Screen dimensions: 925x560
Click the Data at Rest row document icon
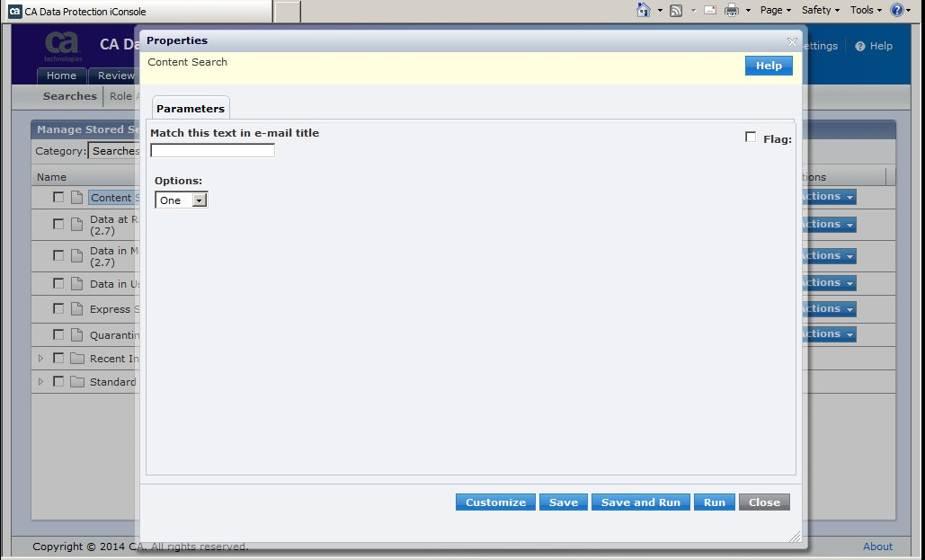pos(76,224)
